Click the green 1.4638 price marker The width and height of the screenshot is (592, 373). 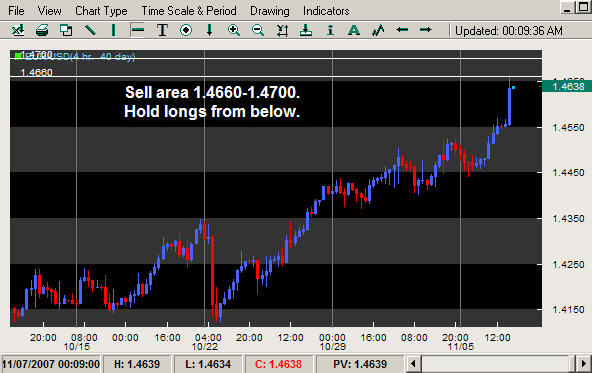click(567, 86)
